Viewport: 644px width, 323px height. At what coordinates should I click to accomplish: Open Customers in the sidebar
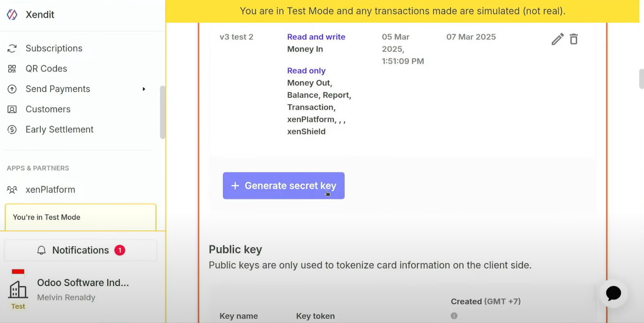pyautogui.click(x=48, y=109)
